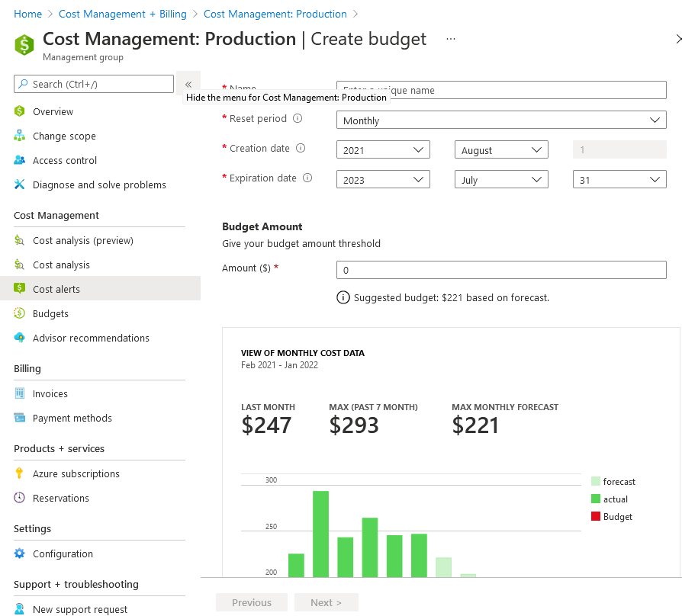
Task: Open the Overview page
Action: 52,111
